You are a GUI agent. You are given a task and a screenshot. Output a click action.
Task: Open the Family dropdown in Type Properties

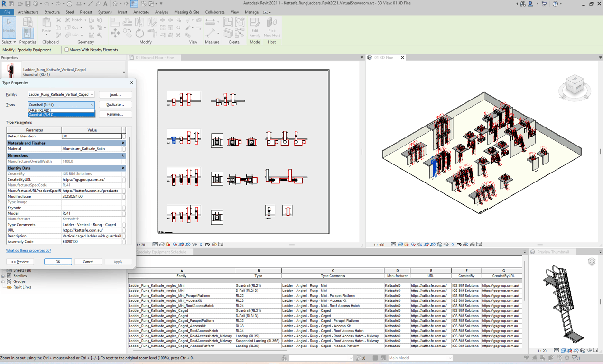(x=61, y=95)
